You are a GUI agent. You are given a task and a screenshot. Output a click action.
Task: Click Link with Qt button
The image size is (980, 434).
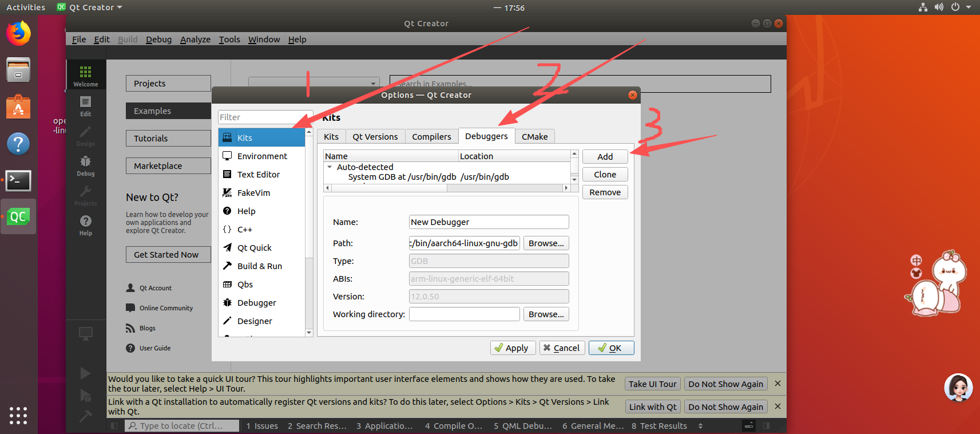(653, 407)
